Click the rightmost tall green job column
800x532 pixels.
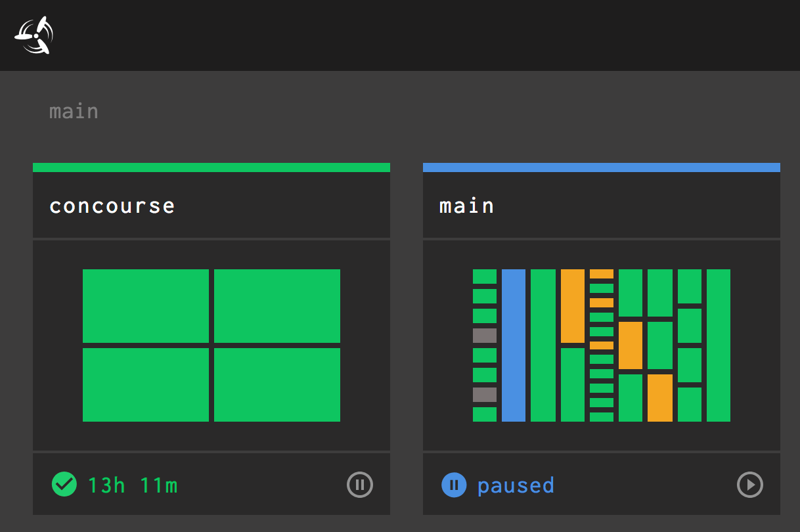718,345
